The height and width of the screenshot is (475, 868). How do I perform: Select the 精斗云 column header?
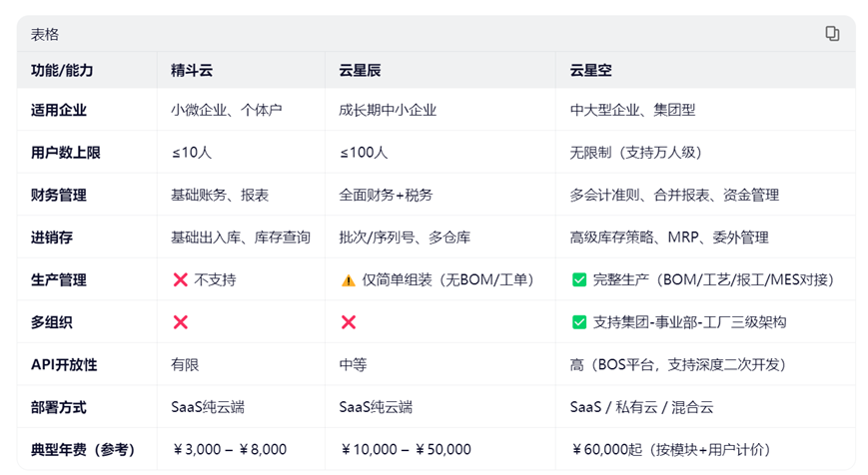[x=192, y=71]
